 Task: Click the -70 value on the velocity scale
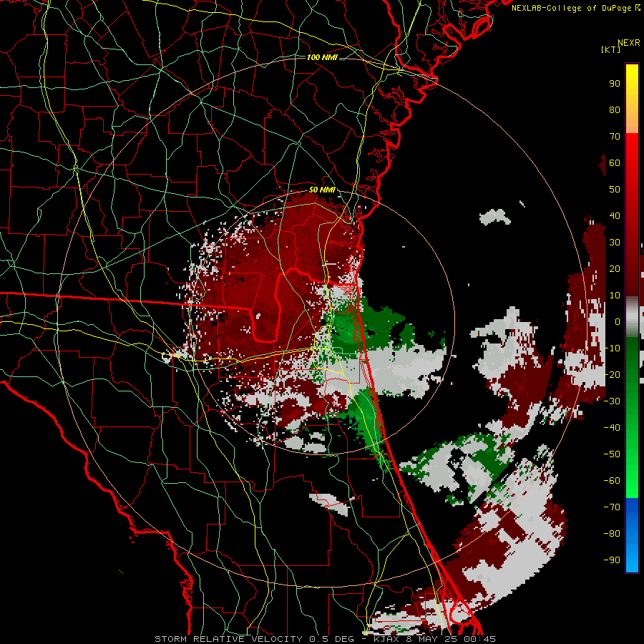612,507
